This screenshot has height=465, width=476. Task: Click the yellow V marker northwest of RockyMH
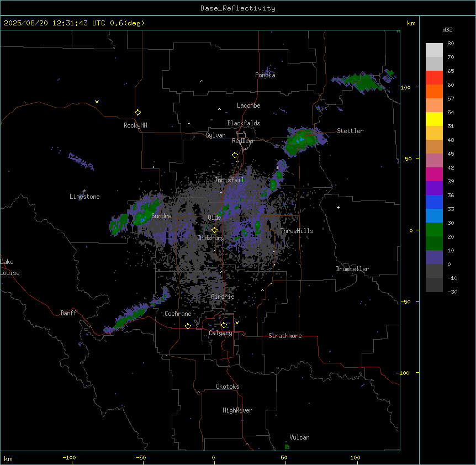pos(97,102)
